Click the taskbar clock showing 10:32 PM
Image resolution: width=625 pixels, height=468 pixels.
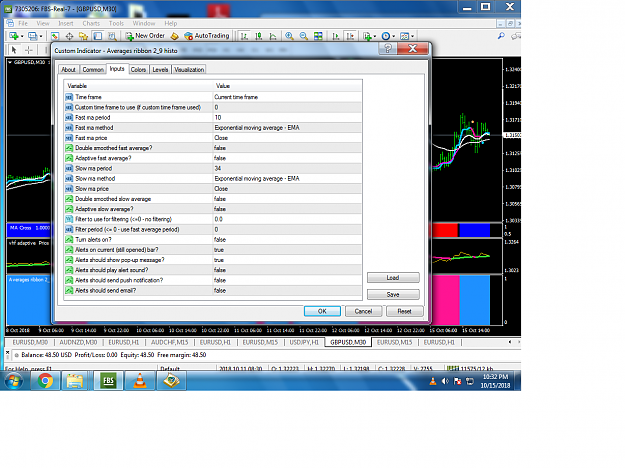pyautogui.click(x=495, y=381)
